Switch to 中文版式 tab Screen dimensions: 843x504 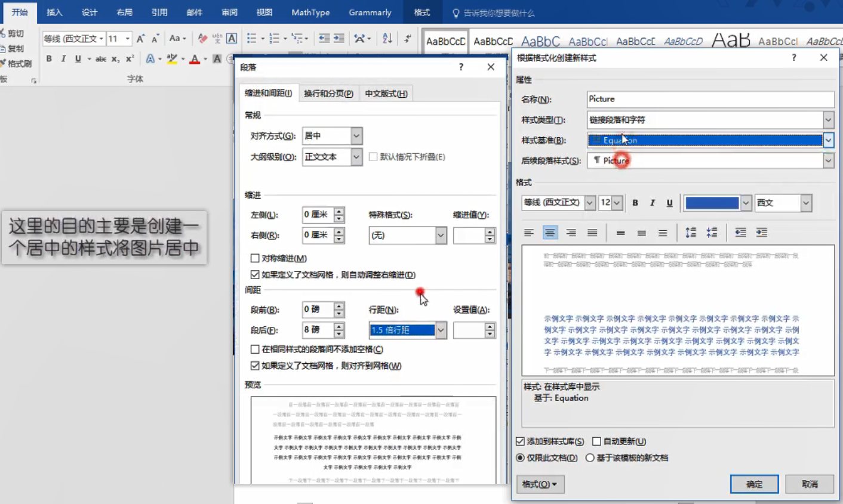(x=386, y=94)
